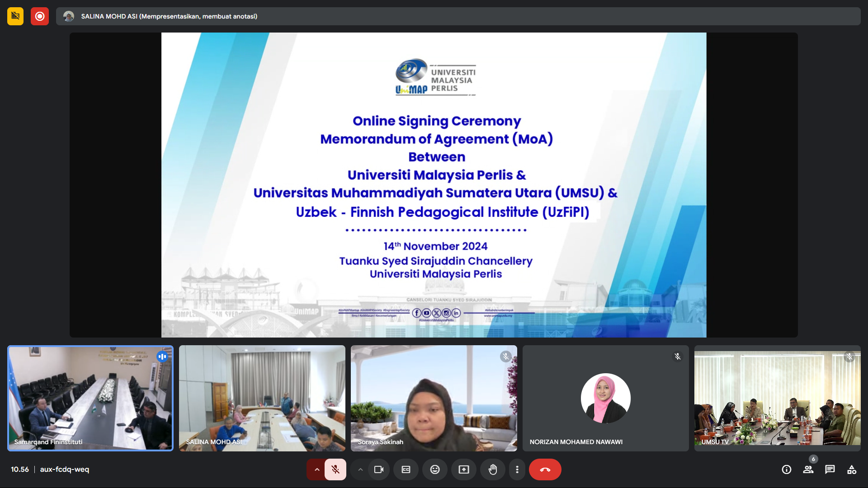Click the presenter name bar at top
The image size is (868, 488).
[x=458, y=16]
